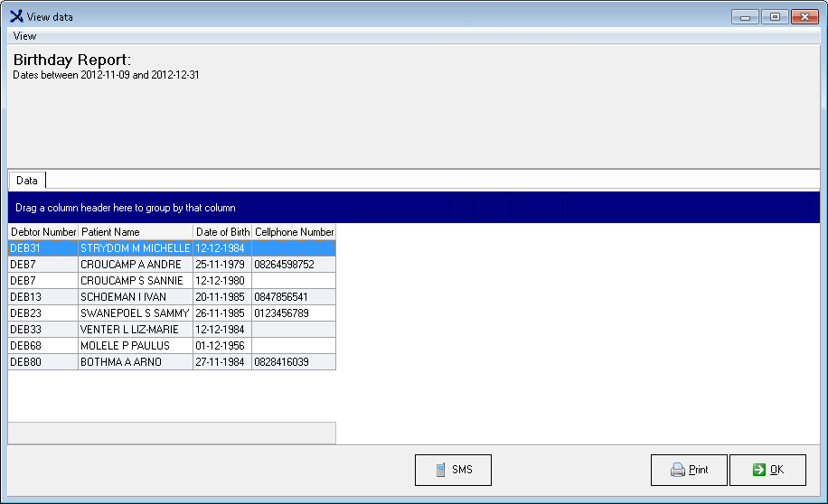Image resolution: width=828 pixels, height=504 pixels.
Task: Click birth date 27-11-1984
Action: (222, 362)
